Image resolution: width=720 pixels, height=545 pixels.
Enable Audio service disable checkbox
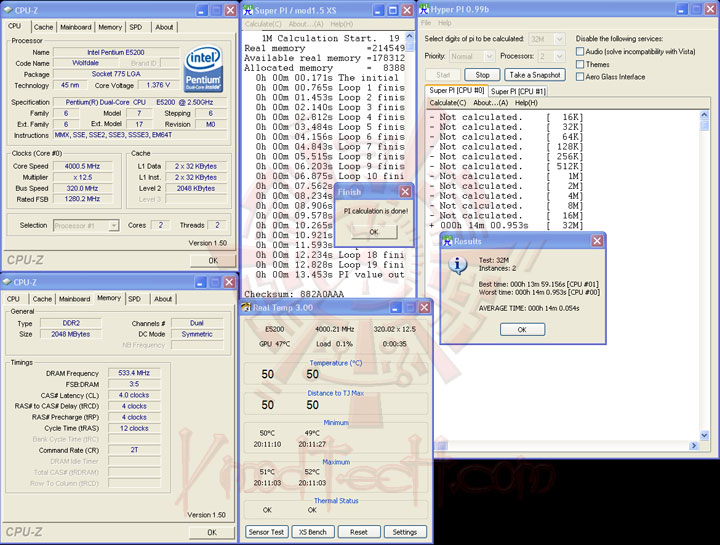pyautogui.click(x=580, y=51)
